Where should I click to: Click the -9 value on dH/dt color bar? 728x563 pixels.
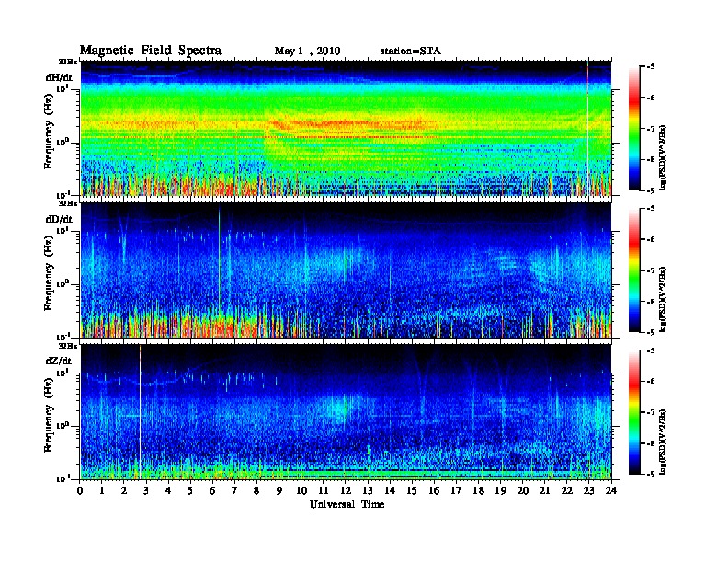pos(651,190)
